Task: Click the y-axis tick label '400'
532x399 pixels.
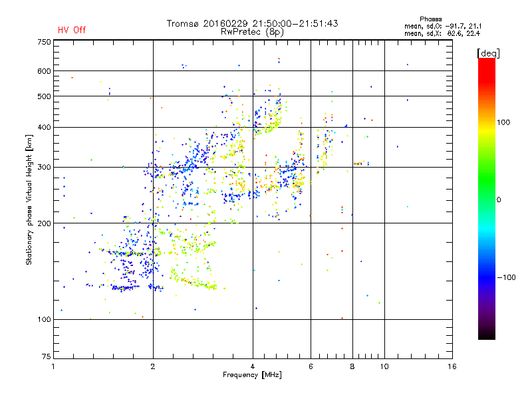Action: (x=44, y=127)
